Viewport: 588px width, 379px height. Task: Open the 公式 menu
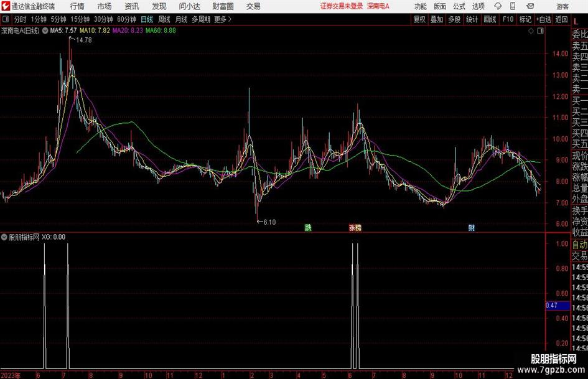[x=459, y=6]
